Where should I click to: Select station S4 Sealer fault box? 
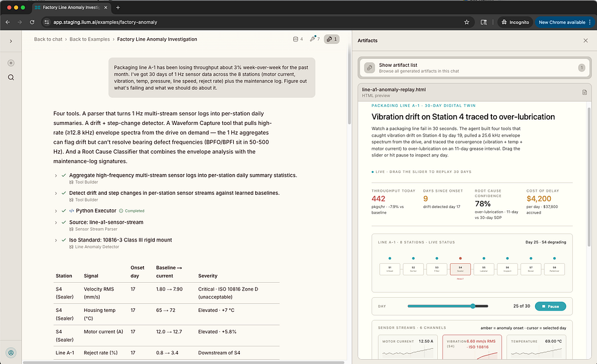tap(460, 269)
